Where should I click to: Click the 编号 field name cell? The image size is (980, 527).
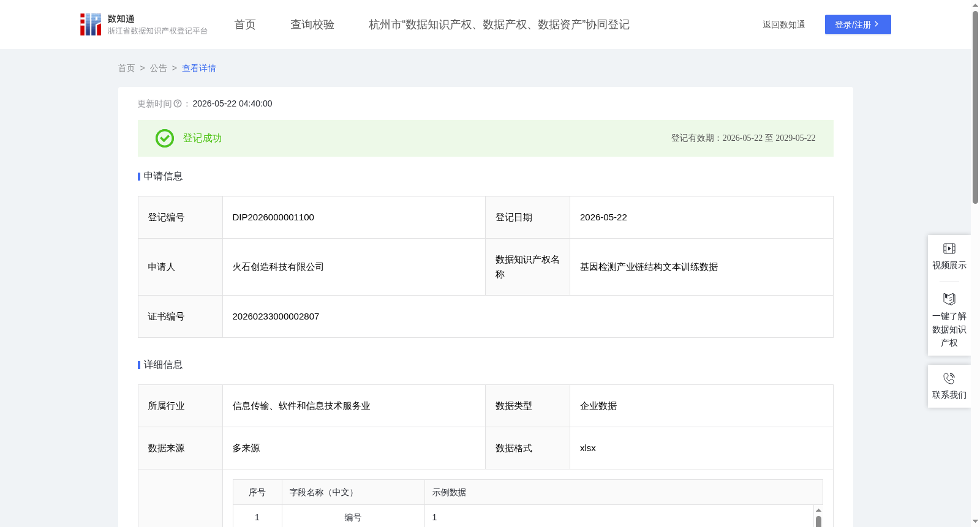(353, 518)
